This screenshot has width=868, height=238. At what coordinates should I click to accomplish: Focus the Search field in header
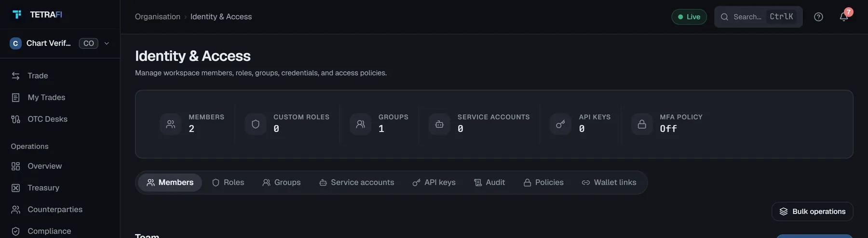click(x=759, y=17)
